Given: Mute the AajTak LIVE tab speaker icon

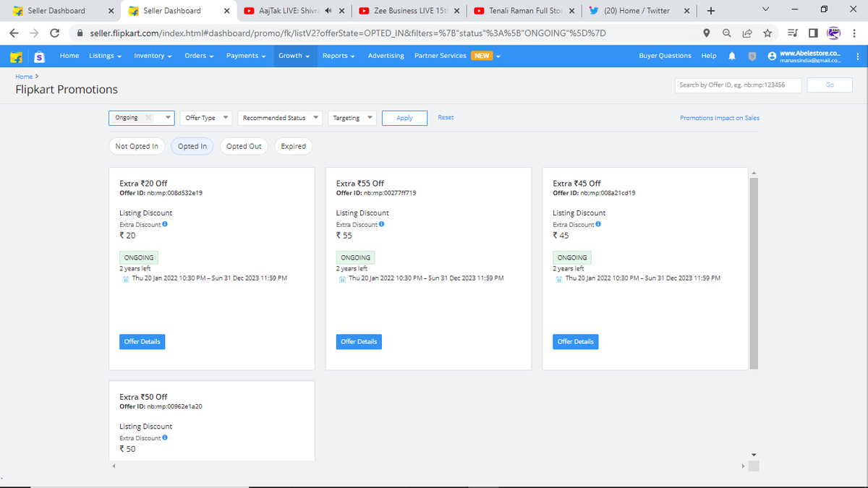Looking at the screenshot, I should (328, 11).
